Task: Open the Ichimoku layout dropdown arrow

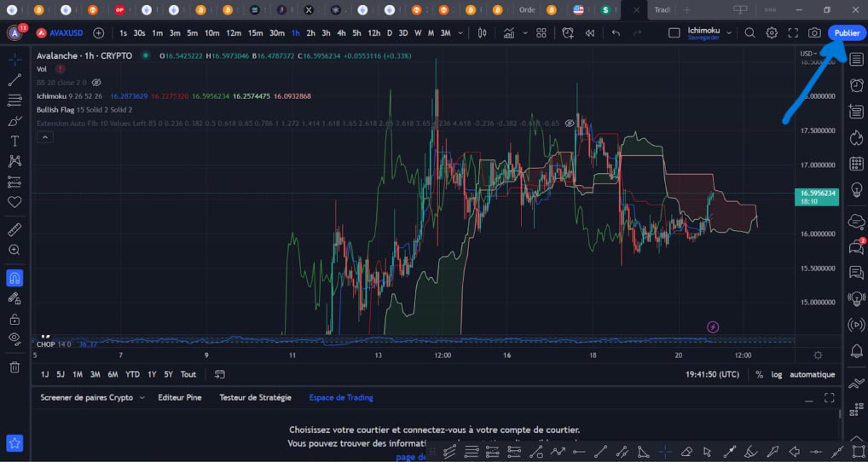Action: click(729, 33)
